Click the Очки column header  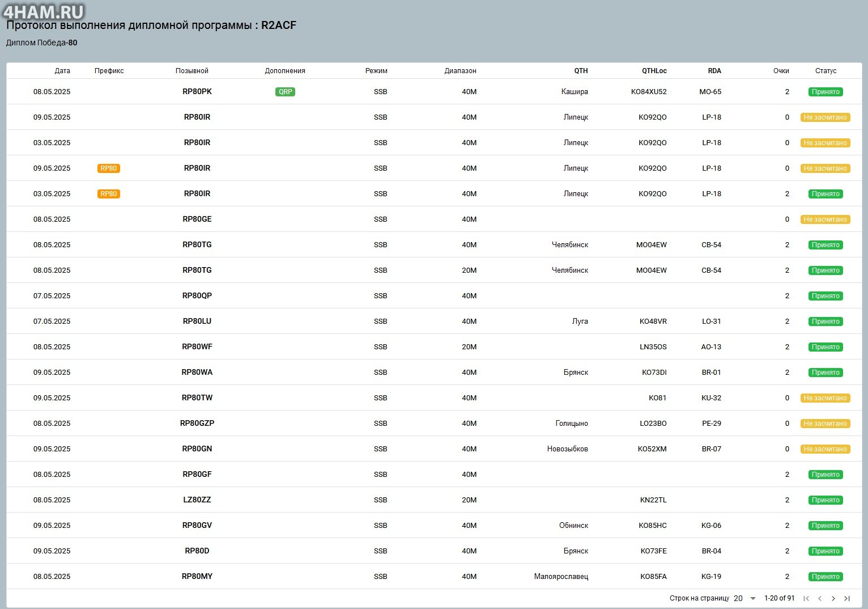tap(781, 71)
